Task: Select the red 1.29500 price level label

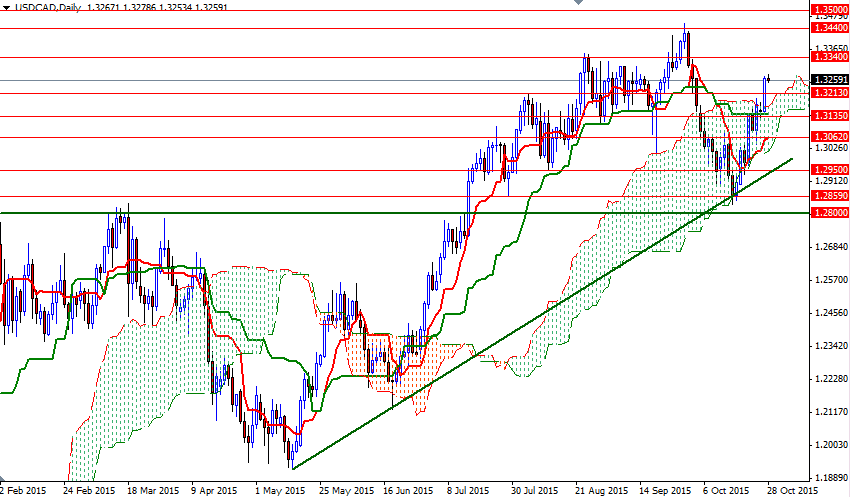Action: [829, 170]
